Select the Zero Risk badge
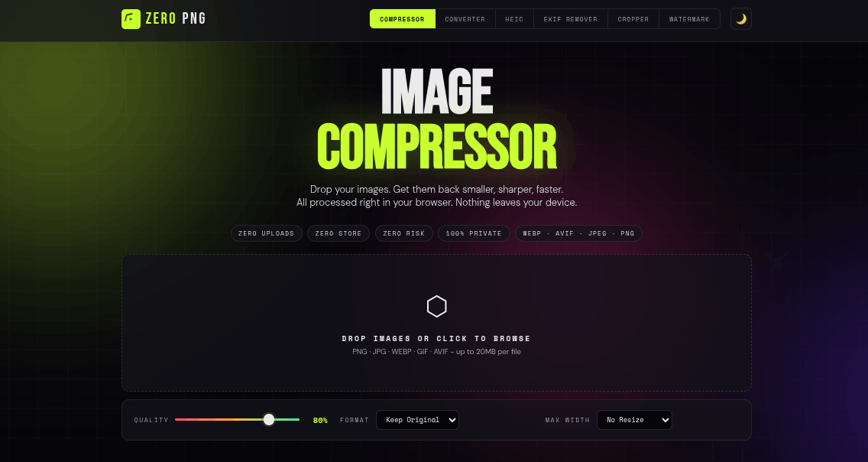The width and height of the screenshot is (868, 462). 403,233
